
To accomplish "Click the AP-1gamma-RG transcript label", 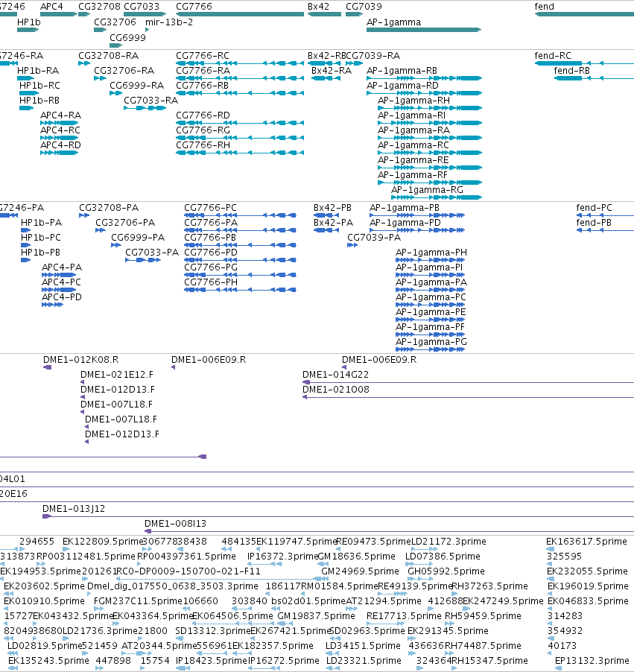I will pos(427,190).
